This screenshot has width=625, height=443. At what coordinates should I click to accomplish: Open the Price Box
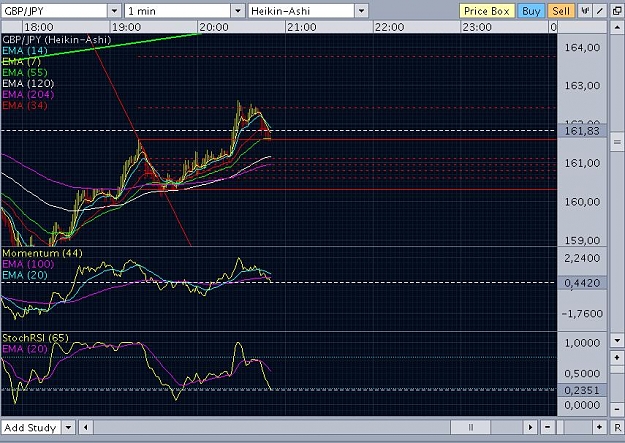487,11
